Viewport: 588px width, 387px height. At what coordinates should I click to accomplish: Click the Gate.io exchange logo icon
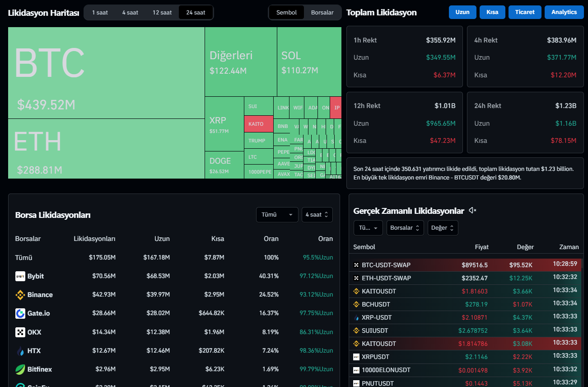click(20, 313)
